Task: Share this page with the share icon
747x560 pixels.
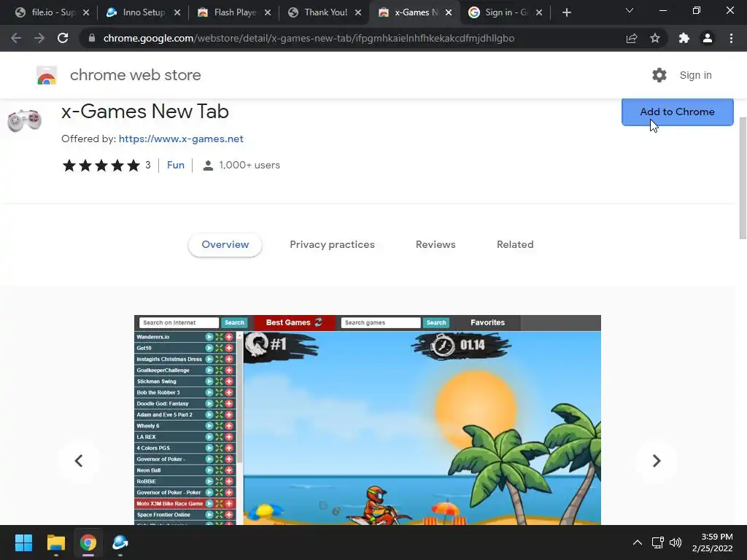Action: pos(632,38)
